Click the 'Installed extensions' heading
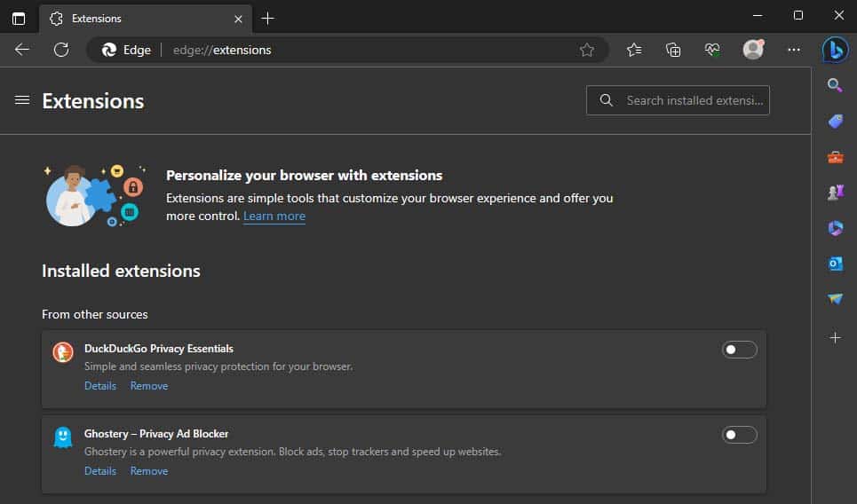Image resolution: width=857 pixels, height=504 pixels. coord(121,271)
